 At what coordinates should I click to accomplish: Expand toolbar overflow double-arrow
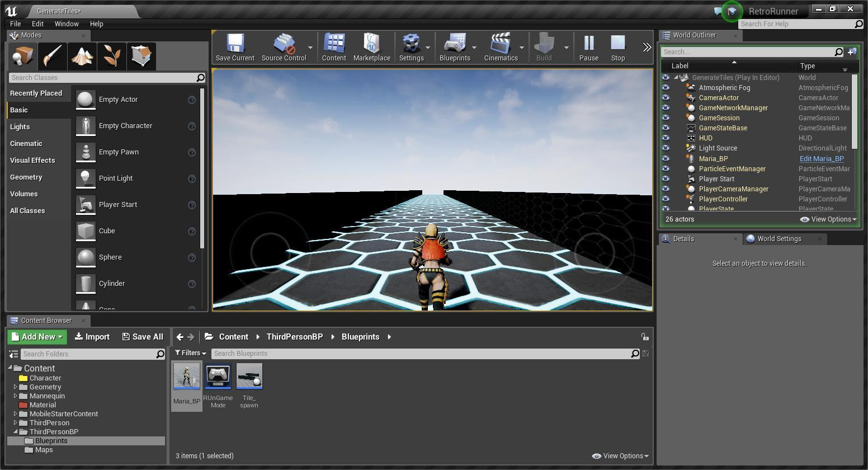coord(647,48)
